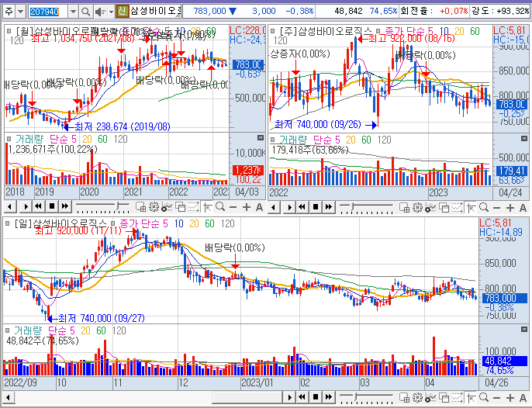
Task: Open the 주 market type dropdown arrow
Action: click(21, 12)
